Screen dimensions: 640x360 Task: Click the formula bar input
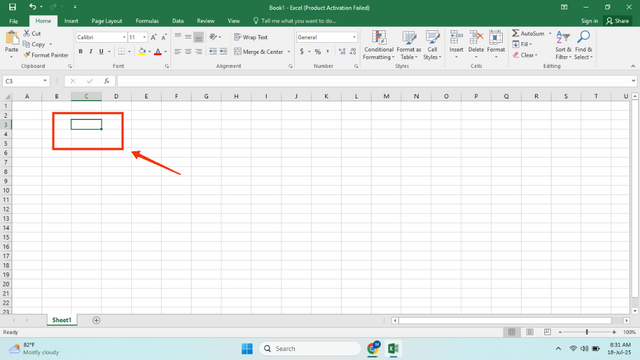point(373,81)
